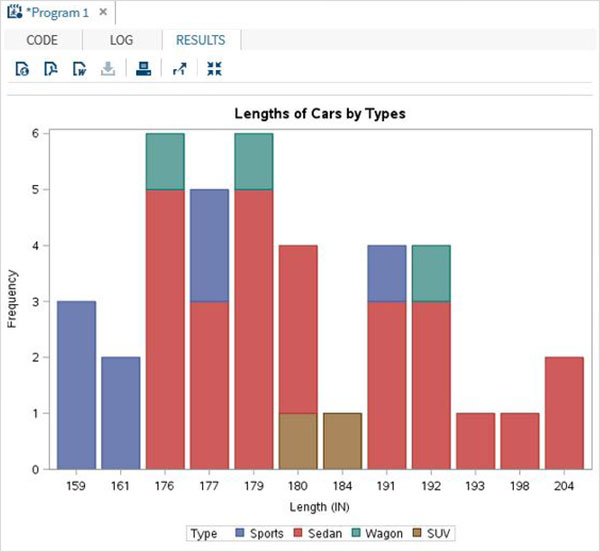Click the grayed-out download arrow icon
The width and height of the screenshot is (600, 552).
pos(107,69)
